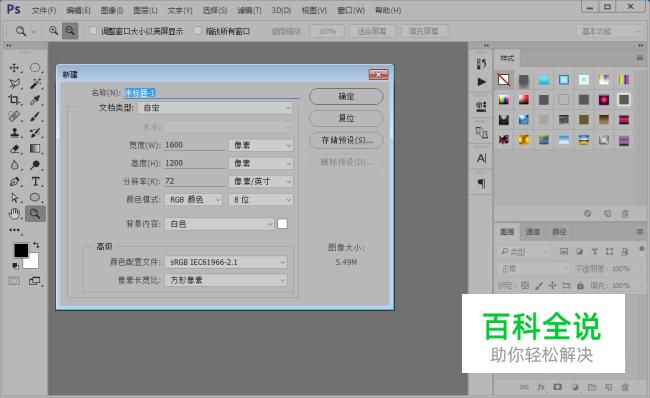Open color mode RGB dropdown
The height and width of the screenshot is (398, 650).
pos(194,200)
